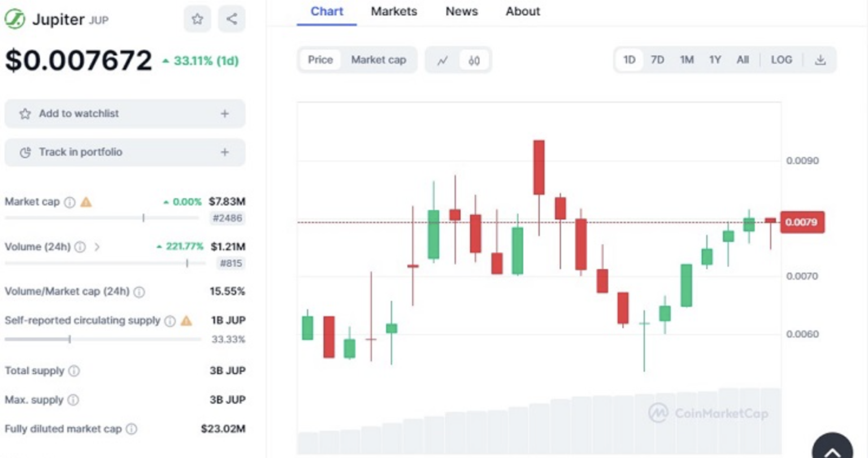Open the News tab
The width and height of the screenshot is (868, 458).
click(461, 11)
